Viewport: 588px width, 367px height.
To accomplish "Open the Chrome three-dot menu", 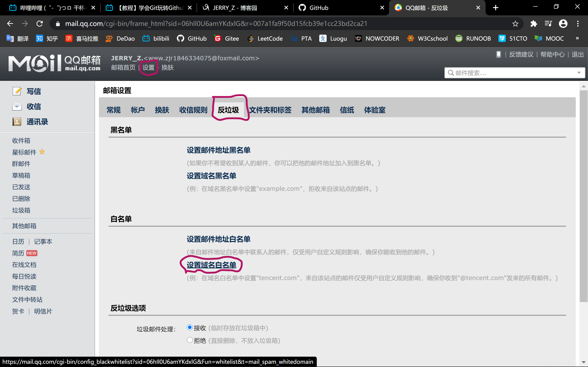I will (578, 24).
